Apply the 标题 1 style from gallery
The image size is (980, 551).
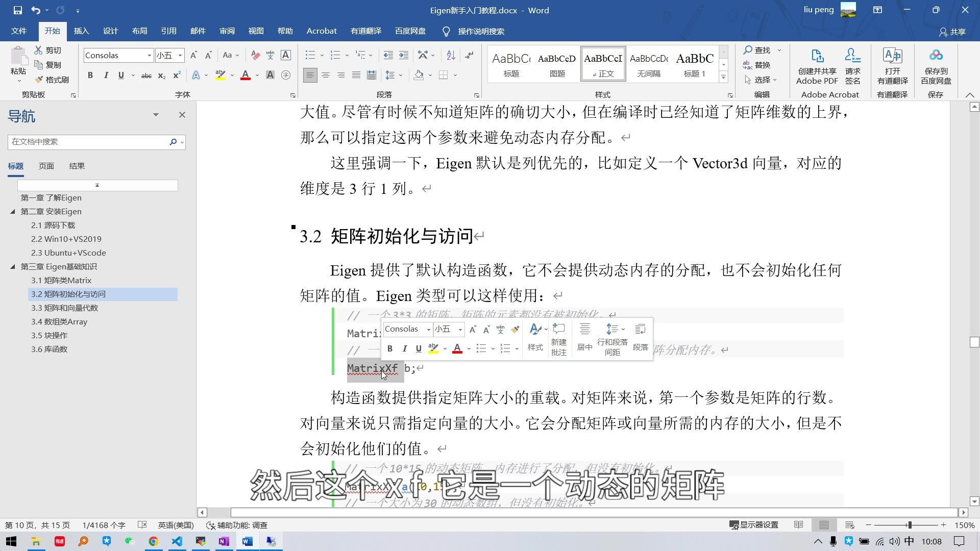695,64
